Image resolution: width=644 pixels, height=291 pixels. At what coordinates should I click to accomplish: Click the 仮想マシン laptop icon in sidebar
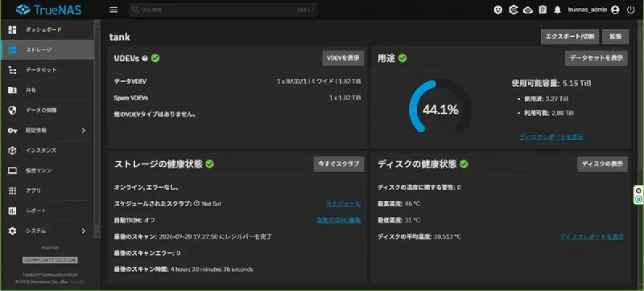(12, 170)
